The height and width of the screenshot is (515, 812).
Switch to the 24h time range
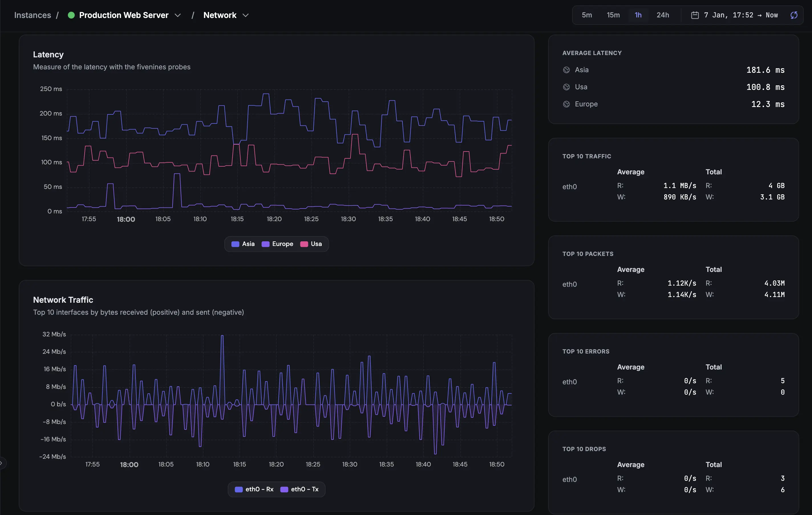(x=662, y=15)
